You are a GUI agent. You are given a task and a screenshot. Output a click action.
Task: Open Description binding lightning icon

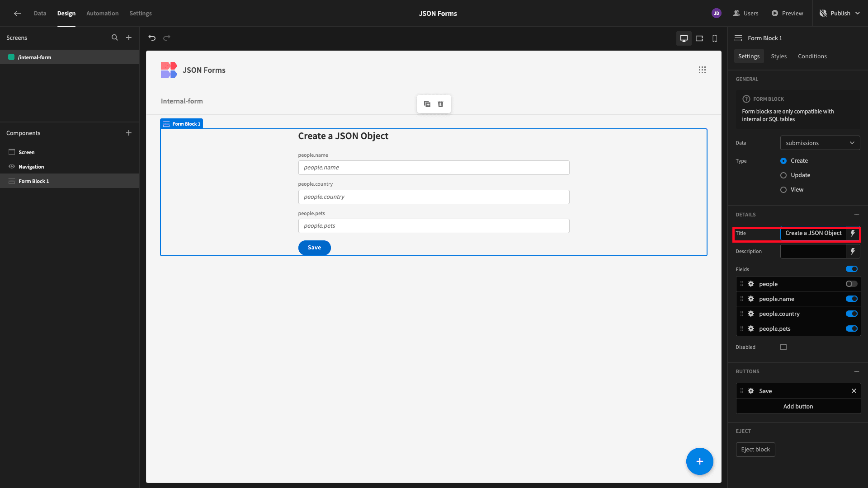point(853,251)
